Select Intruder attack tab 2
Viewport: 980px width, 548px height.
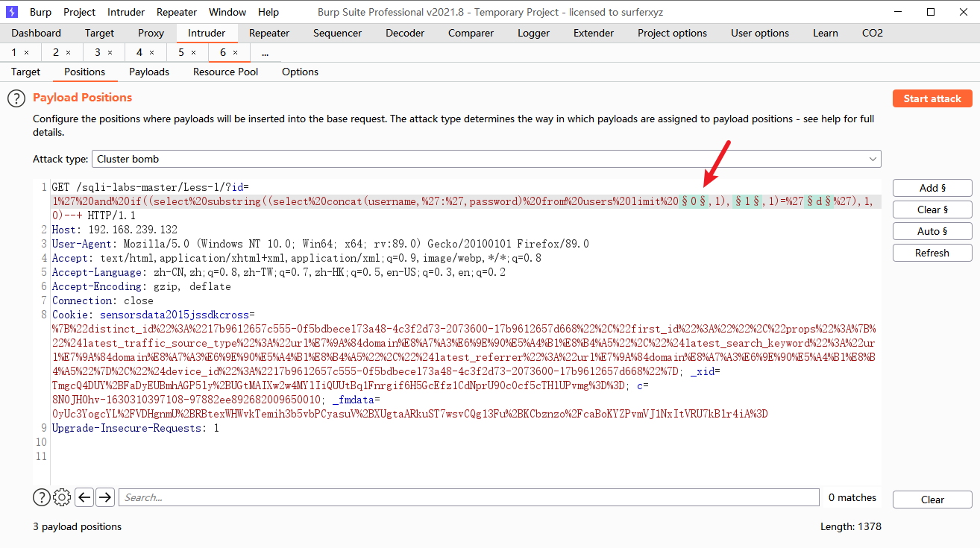point(56,52)
